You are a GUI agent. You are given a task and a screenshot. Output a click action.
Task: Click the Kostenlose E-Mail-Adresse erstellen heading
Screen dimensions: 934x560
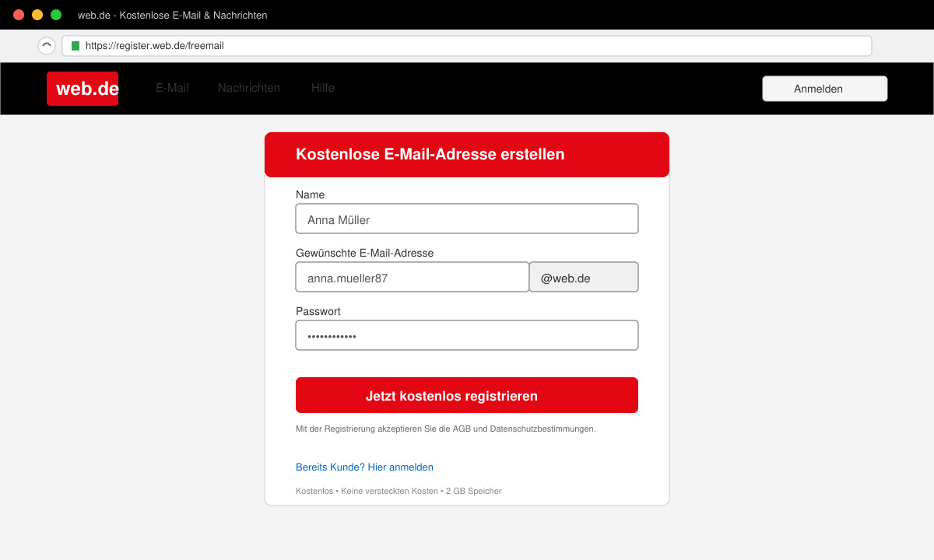[x=430, y=154]
